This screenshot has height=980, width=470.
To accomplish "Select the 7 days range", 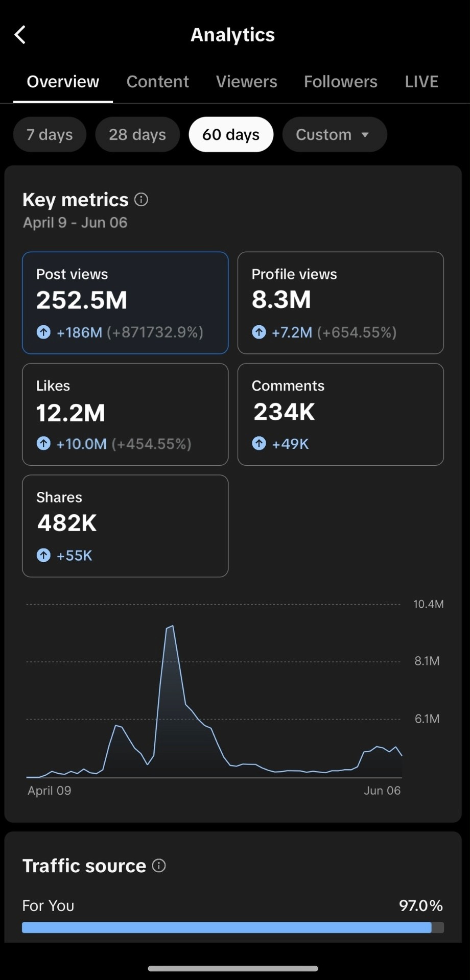I will click(x=50, y=134).
